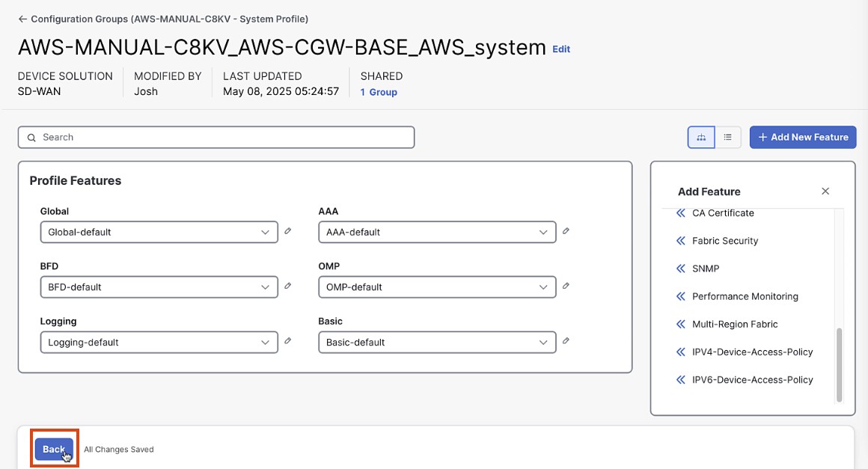Select IPV4-Device-Access-Policy feature label
Screen dimensions: 868x469
[x=752, y=352]
